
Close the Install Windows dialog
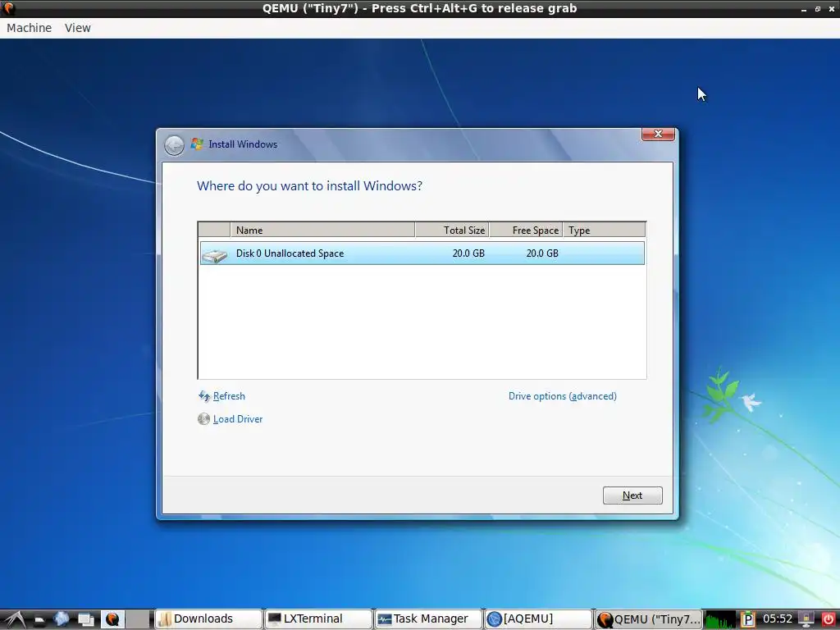point(658,134)
